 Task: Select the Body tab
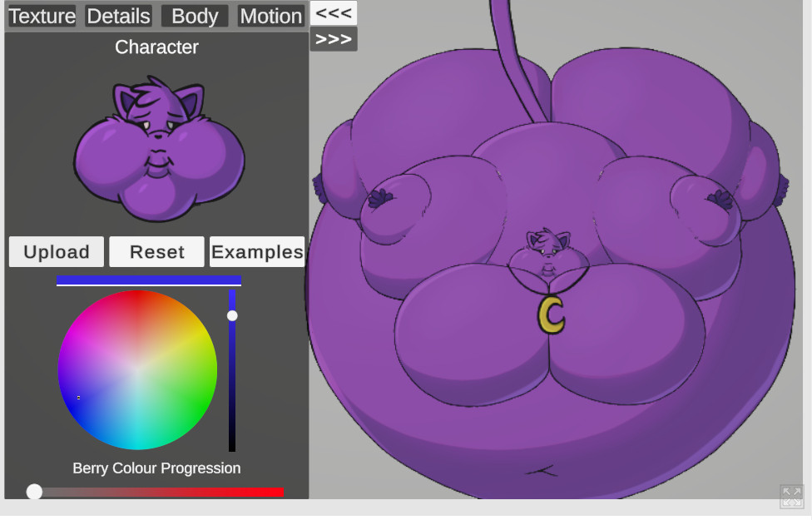click(195, 16)
